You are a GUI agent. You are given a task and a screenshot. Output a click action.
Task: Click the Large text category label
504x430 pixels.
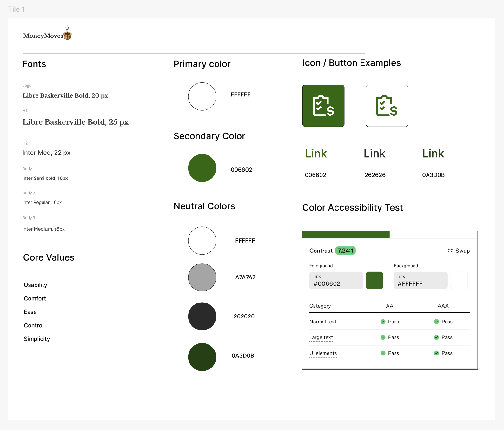(321, 337)
